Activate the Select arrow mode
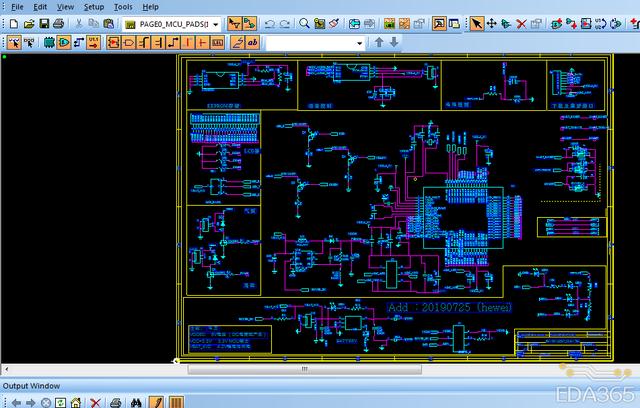This screenshot has height=408, width=640. 476,24
